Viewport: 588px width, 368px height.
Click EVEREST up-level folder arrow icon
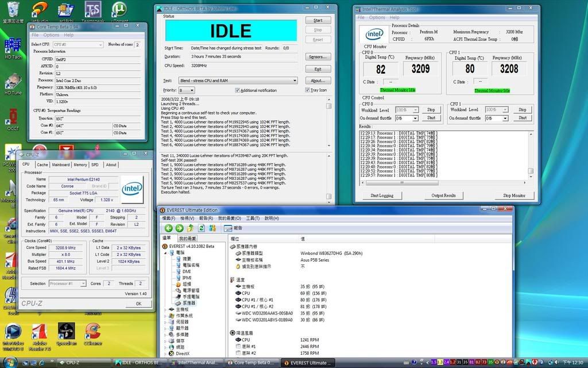tap(191, 228)
